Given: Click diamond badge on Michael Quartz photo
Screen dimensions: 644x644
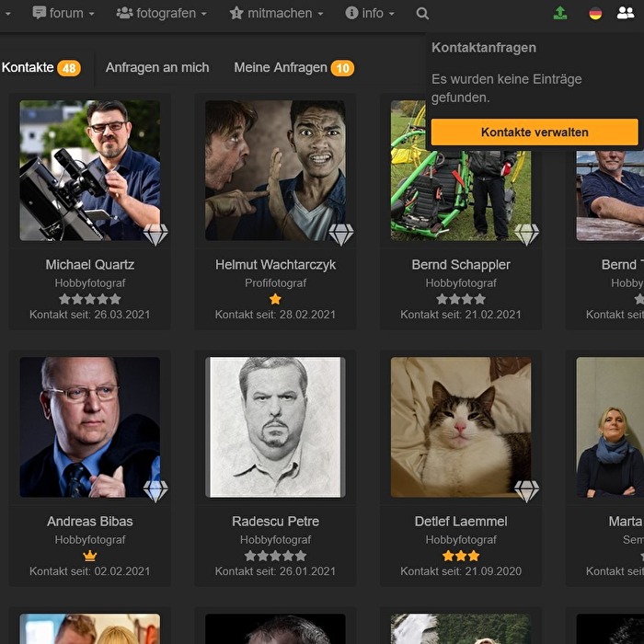Looking at the screenshot, I should click(155, 235).
